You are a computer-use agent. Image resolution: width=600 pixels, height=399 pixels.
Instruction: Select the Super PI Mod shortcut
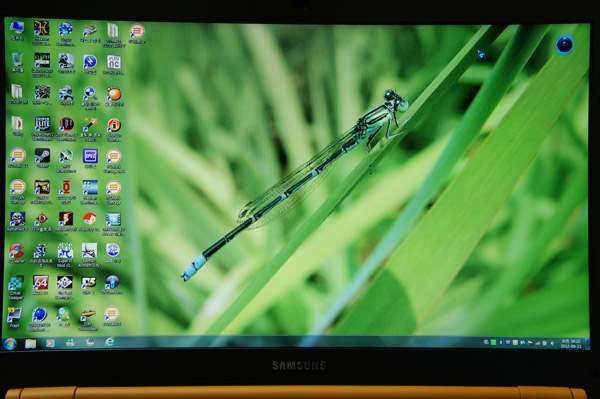pyautogui.click(x=65, y=255)
